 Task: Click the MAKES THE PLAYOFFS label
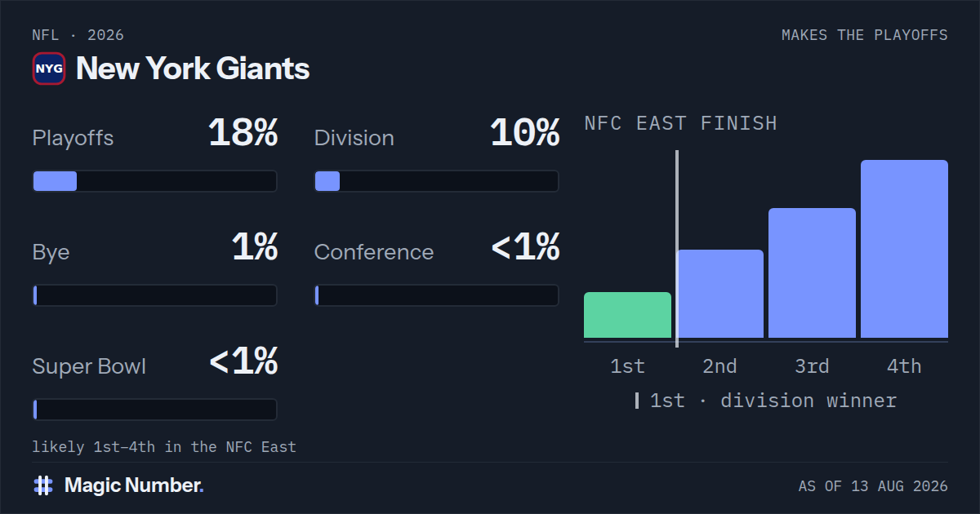point(865,35)
